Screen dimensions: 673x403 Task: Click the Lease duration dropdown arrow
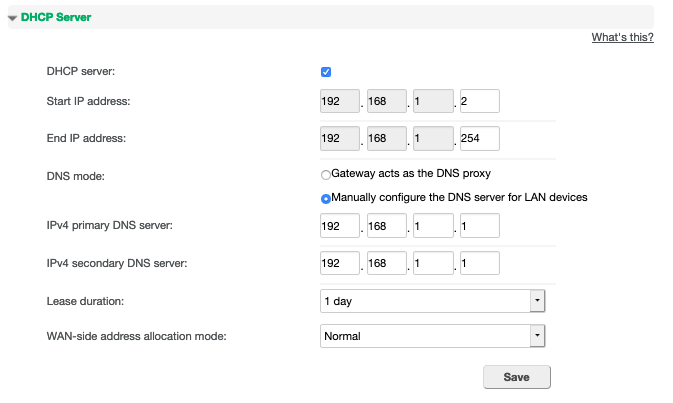[537, 301]
